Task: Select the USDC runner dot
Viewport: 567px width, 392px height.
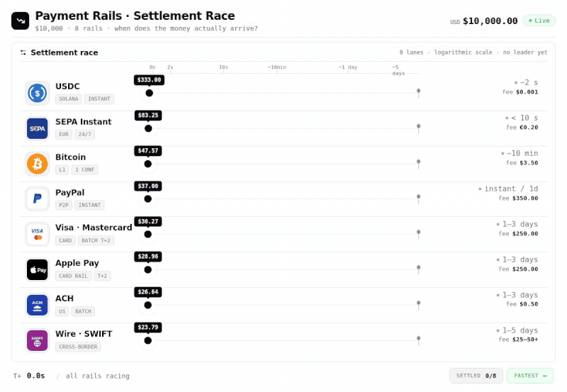Action: [x=149, y=93]
